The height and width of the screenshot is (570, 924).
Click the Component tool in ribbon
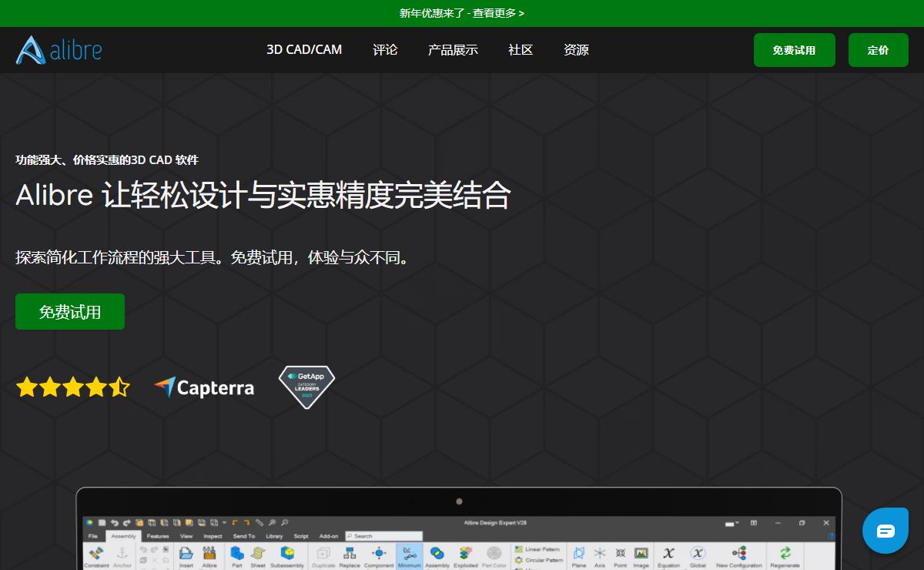(x=379, y=557)
